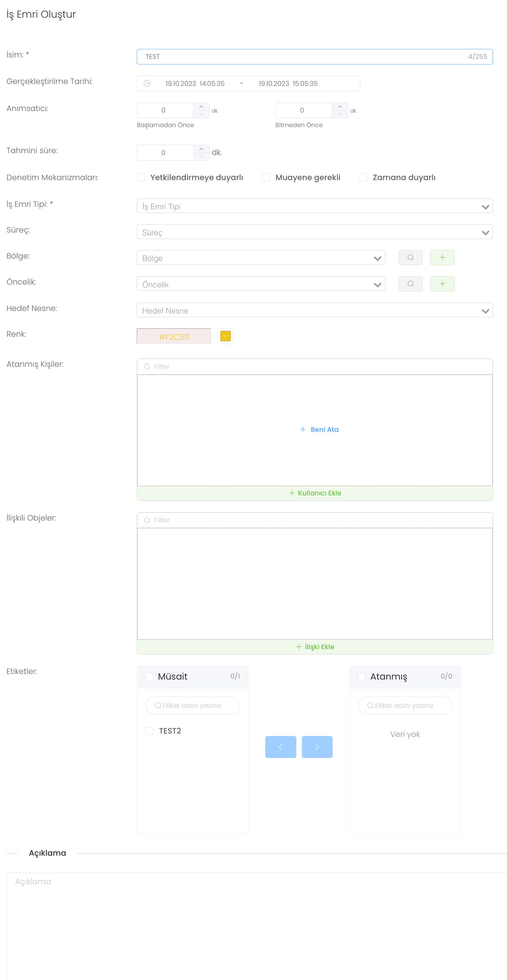Check the Muayene gerekli option
The height and width of the screenshot is (980, 507).
266,177
